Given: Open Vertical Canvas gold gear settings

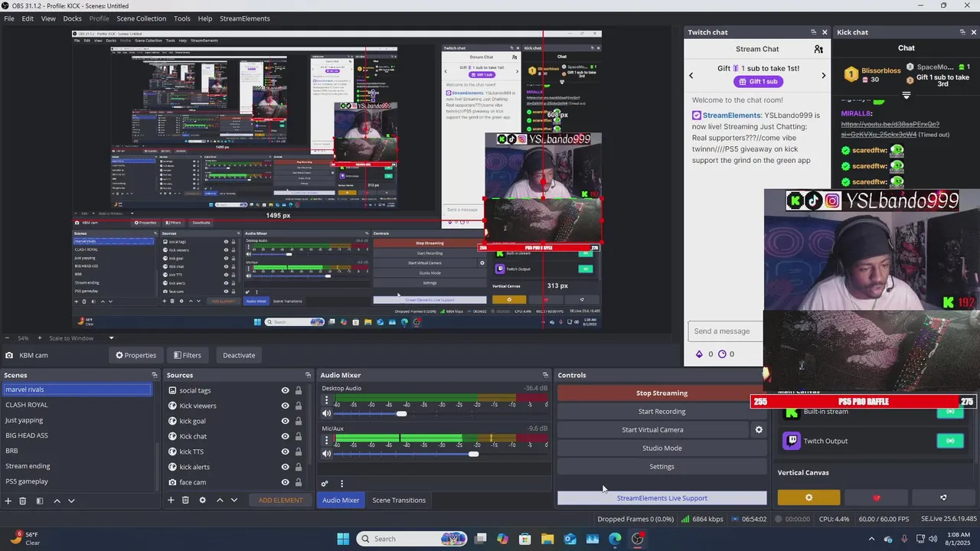Looking at the screenshot, I should click(808, 497).
